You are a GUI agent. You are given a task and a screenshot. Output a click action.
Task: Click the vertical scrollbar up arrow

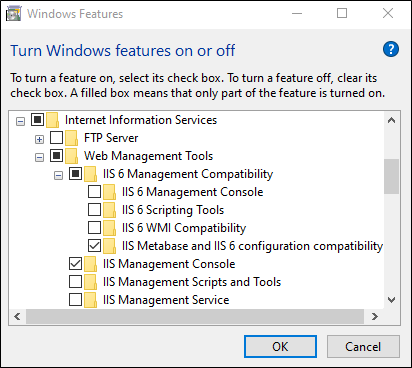click(391, 120)
